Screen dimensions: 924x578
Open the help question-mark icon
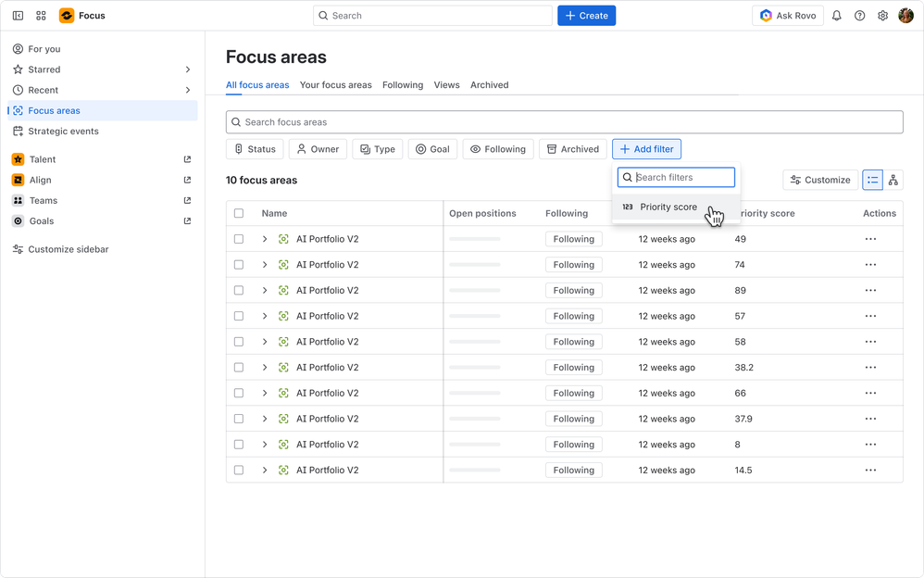860,16
